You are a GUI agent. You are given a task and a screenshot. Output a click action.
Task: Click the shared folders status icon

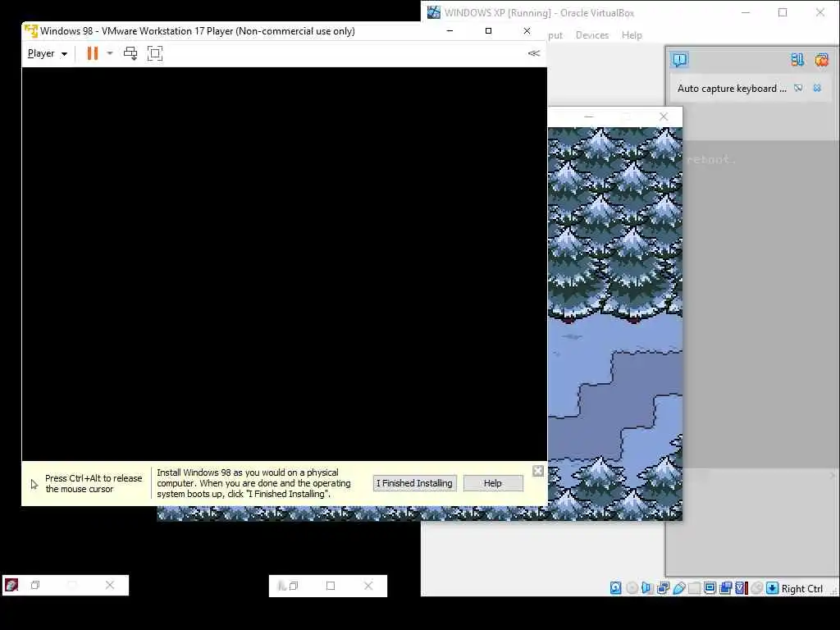694,588
